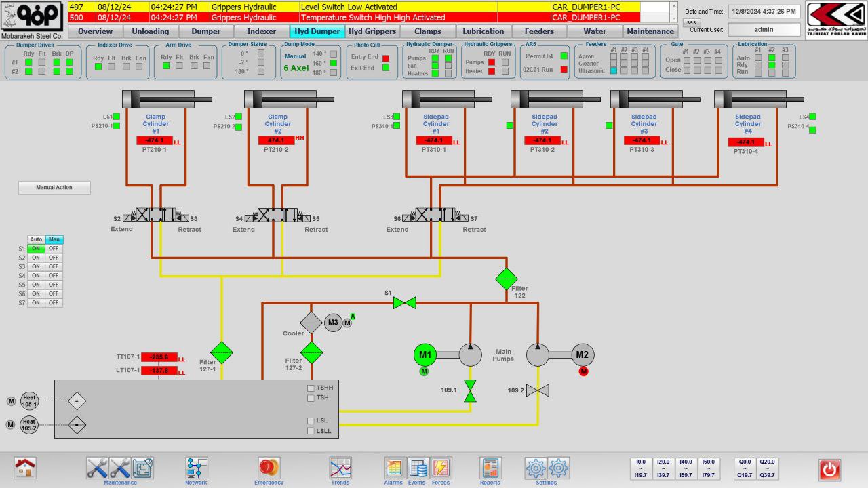Click the Manual Action button
Image resolution: width=868 pixels, height=488 pixels.
(54, 188)
